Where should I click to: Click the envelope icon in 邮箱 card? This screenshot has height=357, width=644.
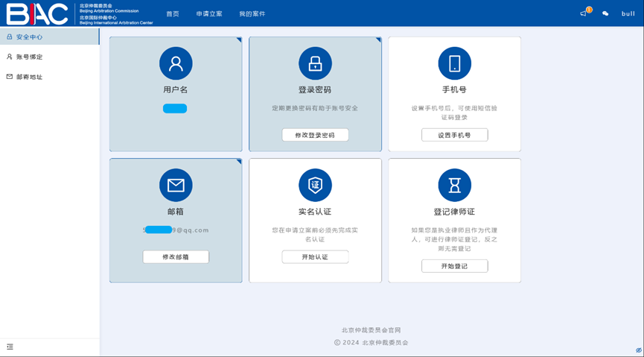click(x=176, y=186)
